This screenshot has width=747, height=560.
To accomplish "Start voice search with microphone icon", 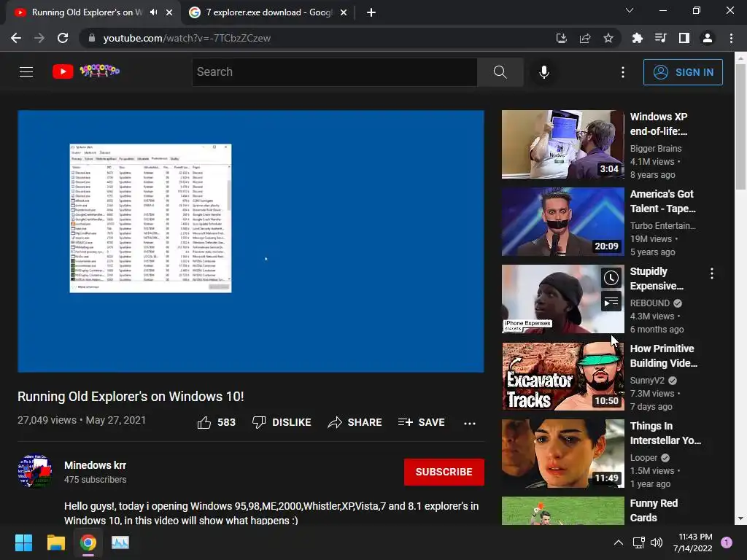I will [544, 72].
